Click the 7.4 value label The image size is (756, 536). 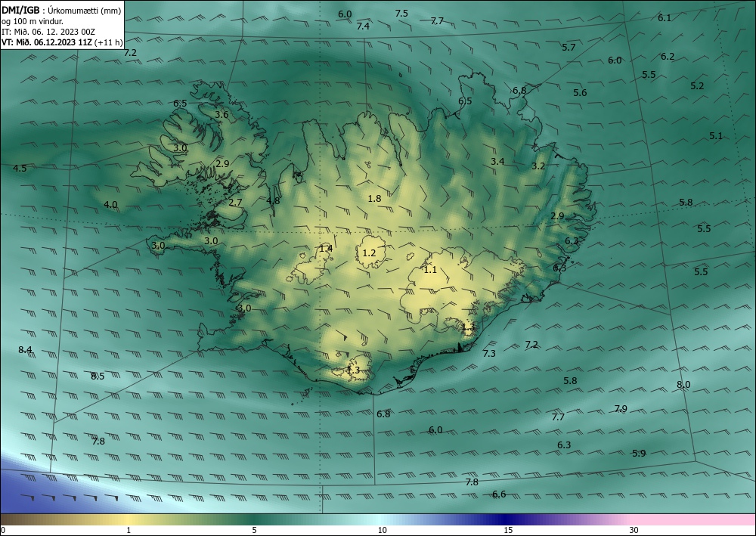coord(363,26)
